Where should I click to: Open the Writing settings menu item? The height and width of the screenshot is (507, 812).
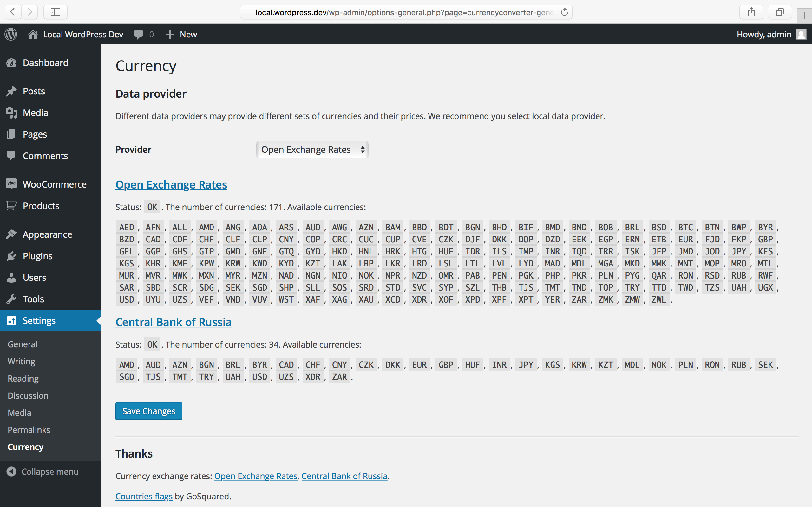(x=21, y=361)
